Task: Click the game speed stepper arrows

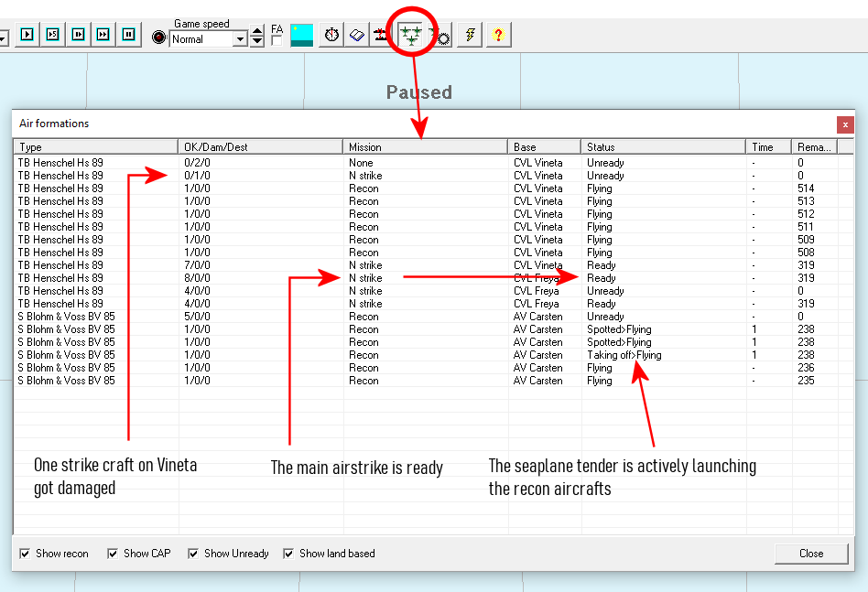Action: 257,37
